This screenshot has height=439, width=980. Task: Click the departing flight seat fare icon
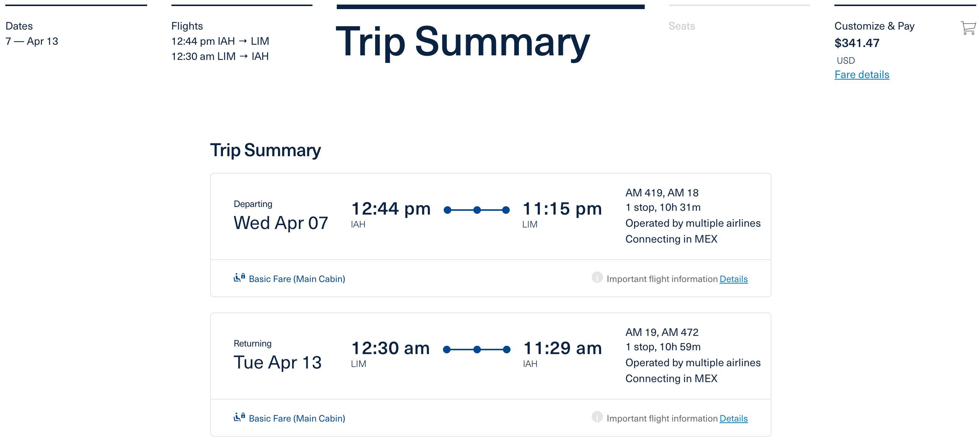point(239,278)
